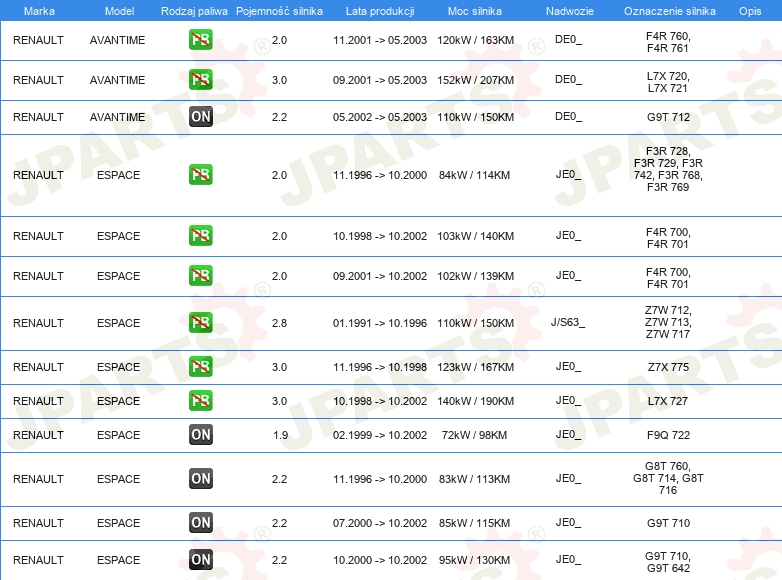This screenshot has height=580, width=782.
Task: Select the engine code cell F4R 760, F4R 761
Action: 668,42
